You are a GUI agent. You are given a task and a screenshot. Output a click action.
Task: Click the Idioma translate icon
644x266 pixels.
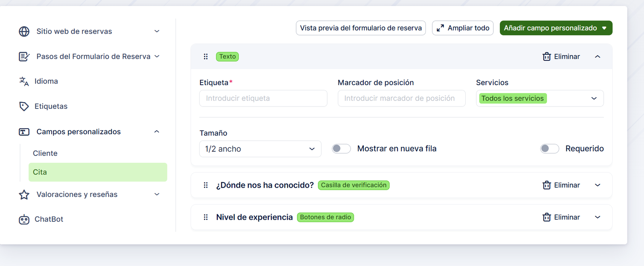24,82
